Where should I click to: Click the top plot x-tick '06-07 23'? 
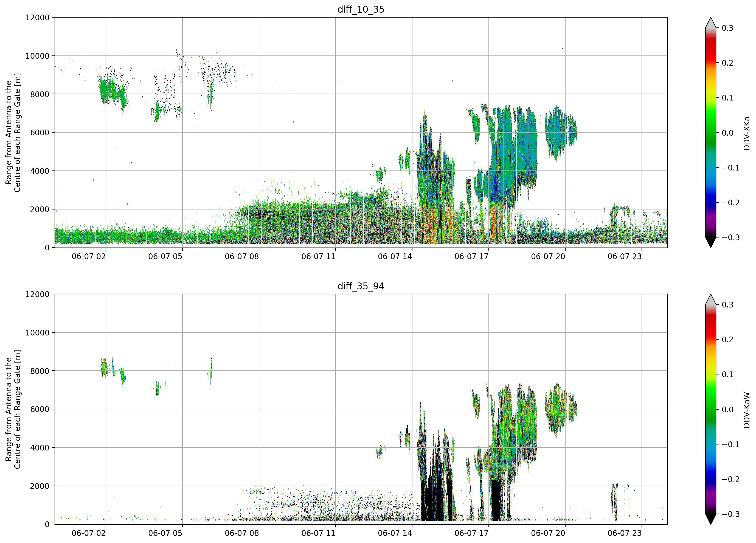tap(625, 256)
